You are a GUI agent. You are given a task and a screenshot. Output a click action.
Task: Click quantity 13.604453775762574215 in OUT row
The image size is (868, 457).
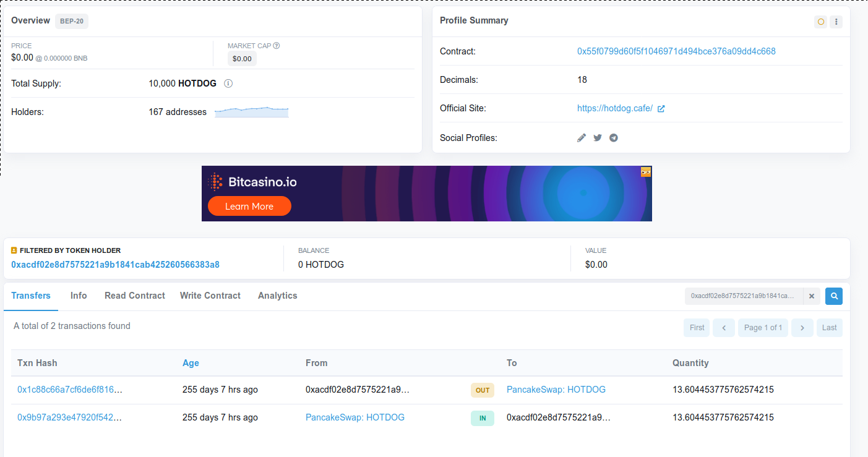[723, 390]
